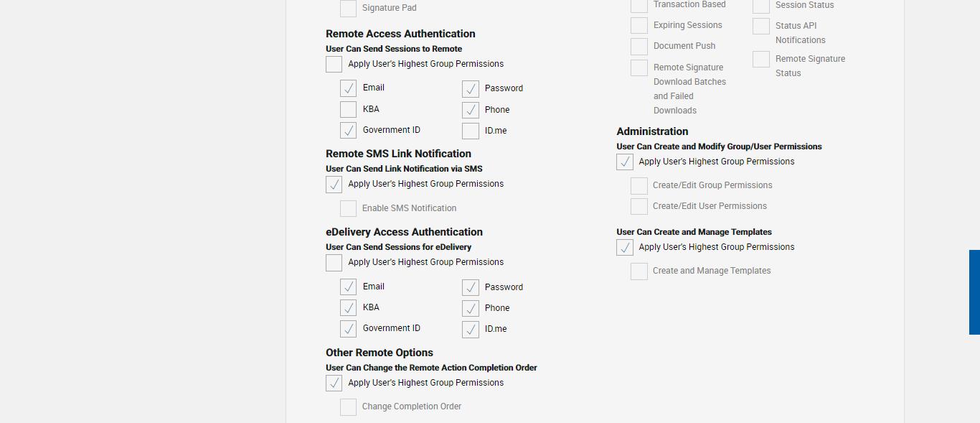
Task: Uncheck ID.me under eDelivery Access Authentication
Action: click(x=471, y=329)
